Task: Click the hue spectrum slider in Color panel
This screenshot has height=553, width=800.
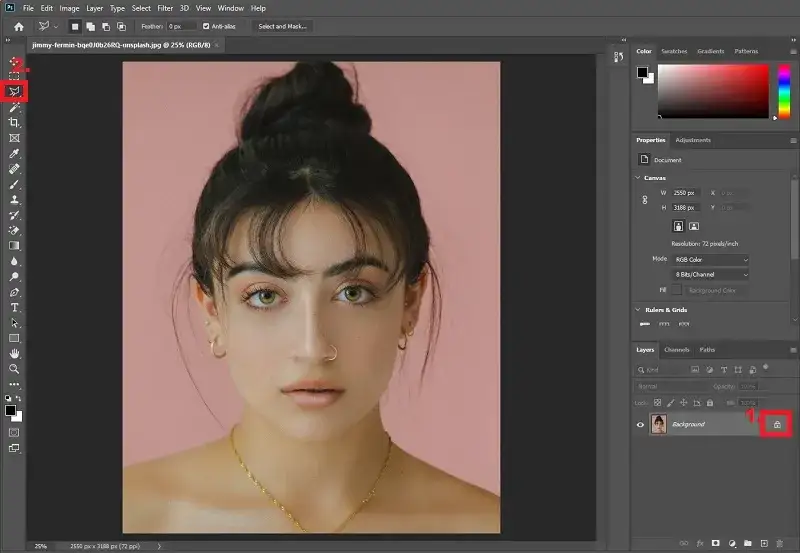Action: [x=782, y=90]
